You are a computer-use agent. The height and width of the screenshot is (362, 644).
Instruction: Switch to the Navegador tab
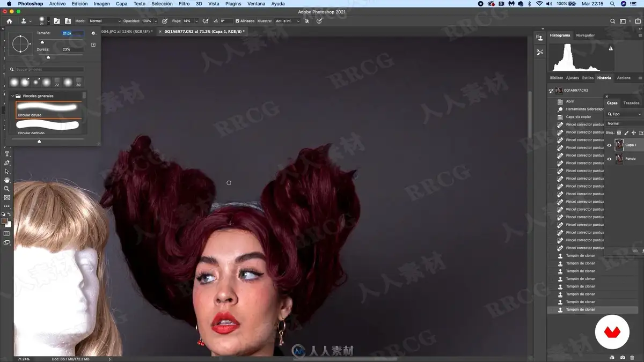585,35
